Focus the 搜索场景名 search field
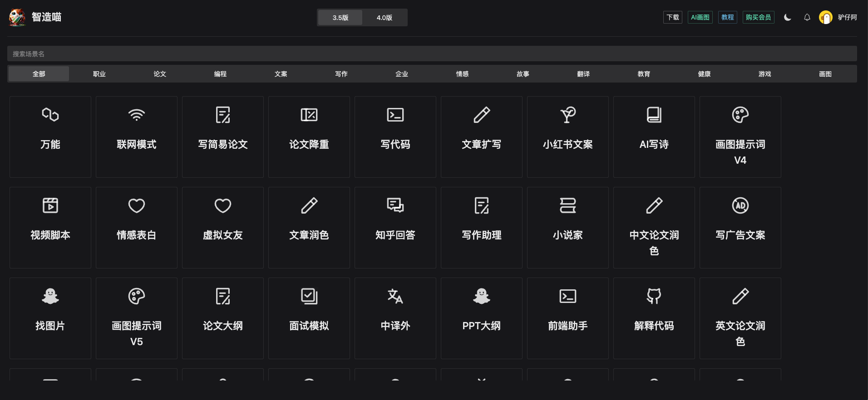Viewport: 868px width, 400px height. coord(432,54)
